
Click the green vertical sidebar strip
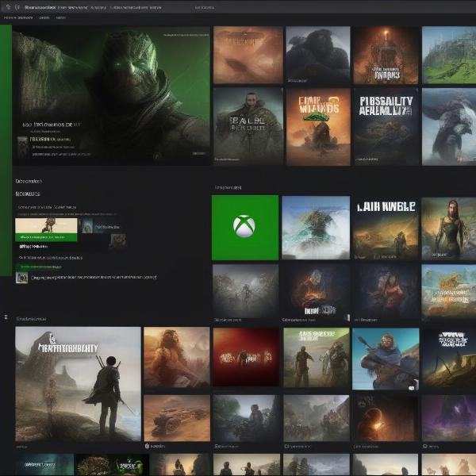6,150
